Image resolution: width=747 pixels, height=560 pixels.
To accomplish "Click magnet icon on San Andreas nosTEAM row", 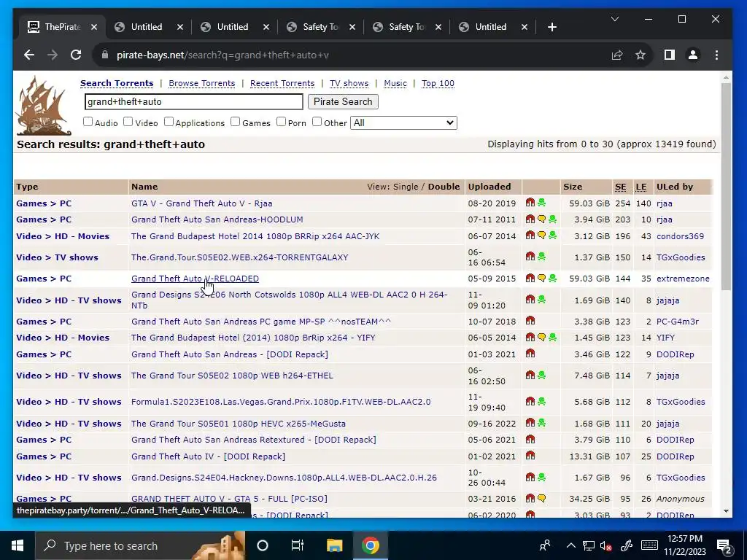I will 530,321.
